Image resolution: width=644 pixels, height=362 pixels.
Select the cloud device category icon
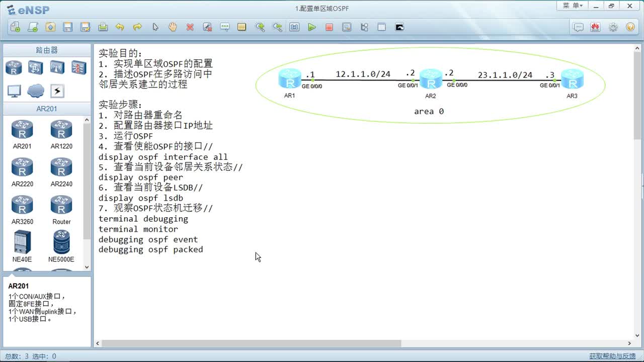(x=35, y=91)
